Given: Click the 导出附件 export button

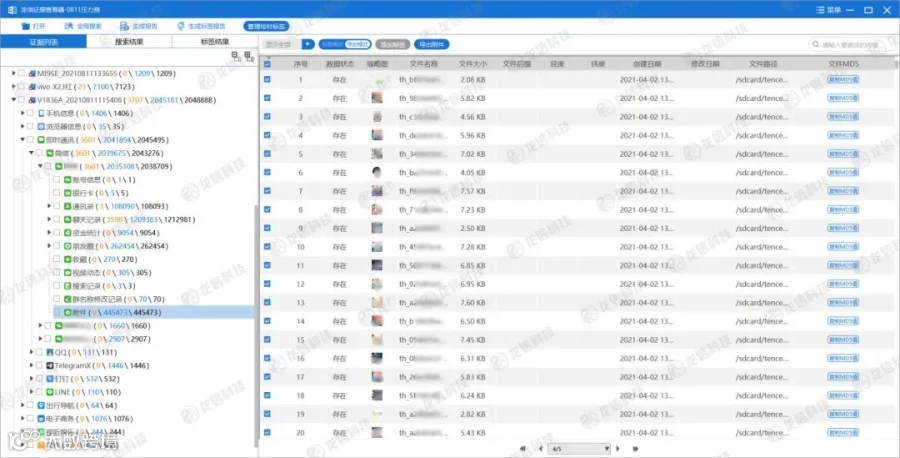Looking at the screenshot, I should pos(432,44).
